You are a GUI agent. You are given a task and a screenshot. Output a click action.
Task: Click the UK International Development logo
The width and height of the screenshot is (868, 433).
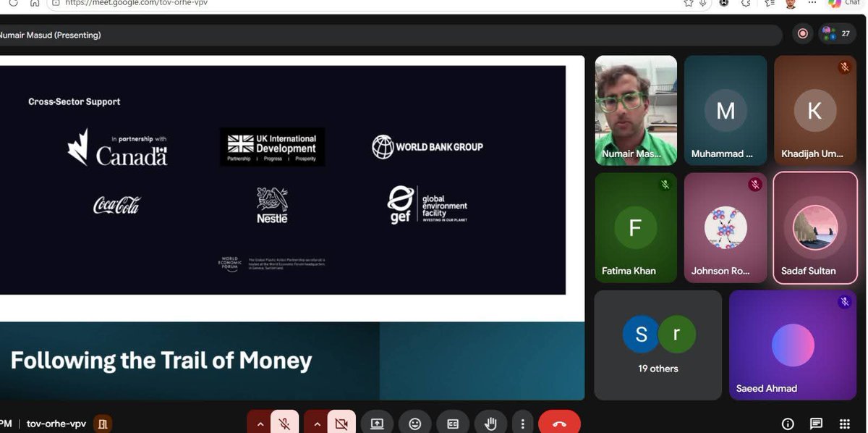[272, 147]
